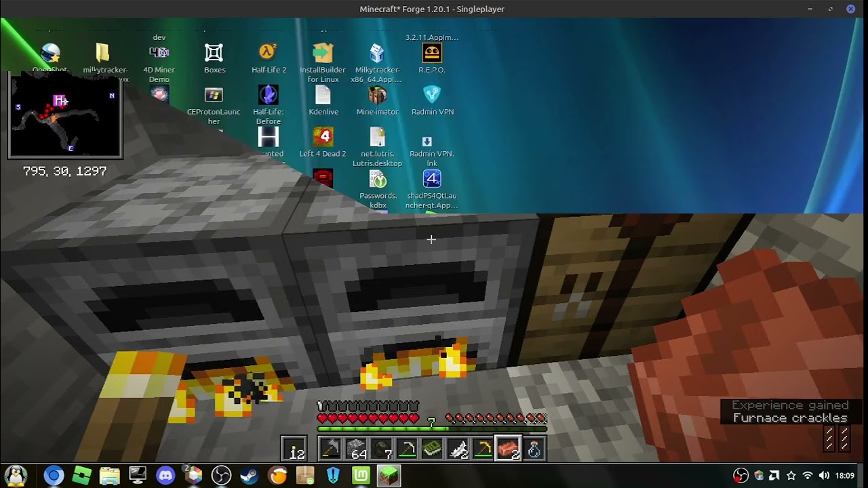The height and width of the screenshot is (488, 868).
Task: Open the Milkytracker AppImage desktop icon
Action: click(377, 63)
